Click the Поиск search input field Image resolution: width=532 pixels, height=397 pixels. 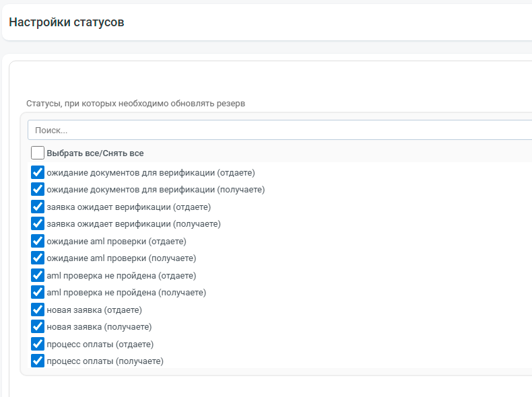[x=280, y=130]
